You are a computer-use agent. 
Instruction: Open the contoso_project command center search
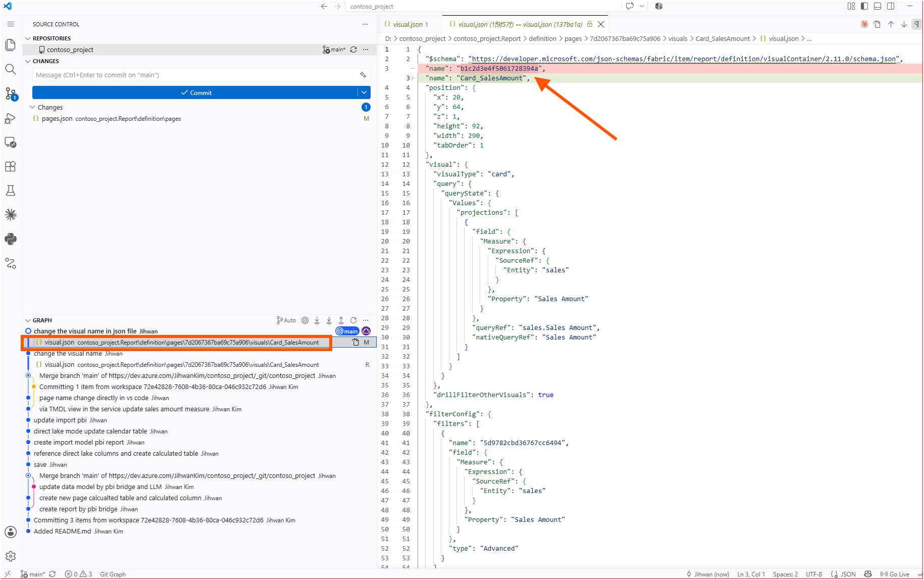coord(484,7)
